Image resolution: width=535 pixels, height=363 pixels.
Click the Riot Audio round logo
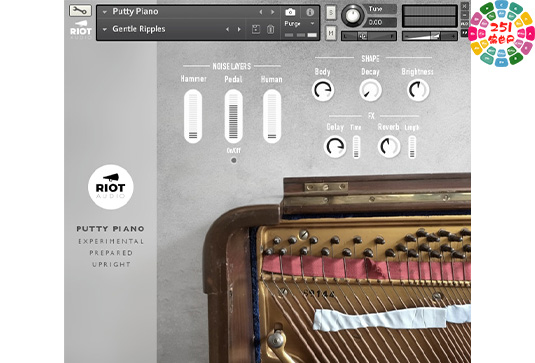pos(111,187)
